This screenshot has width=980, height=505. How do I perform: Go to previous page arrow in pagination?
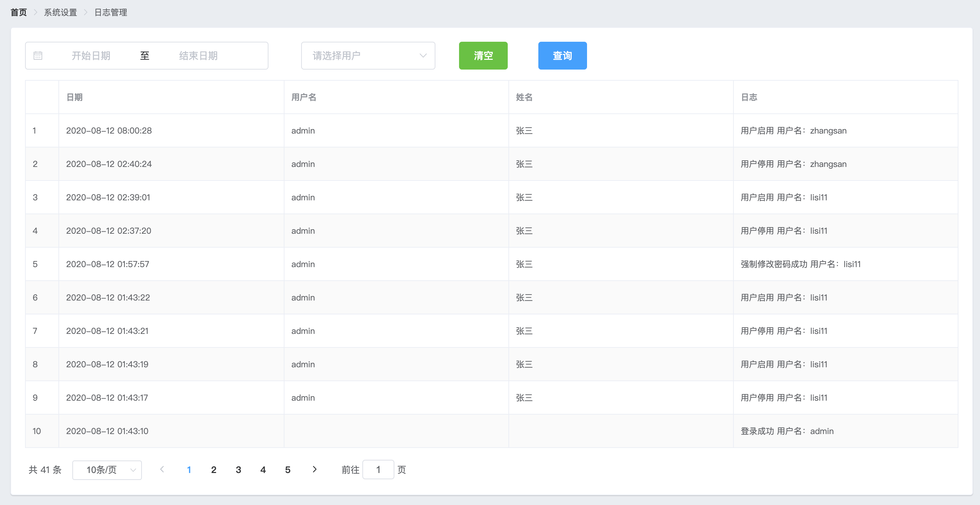point(162,469)
